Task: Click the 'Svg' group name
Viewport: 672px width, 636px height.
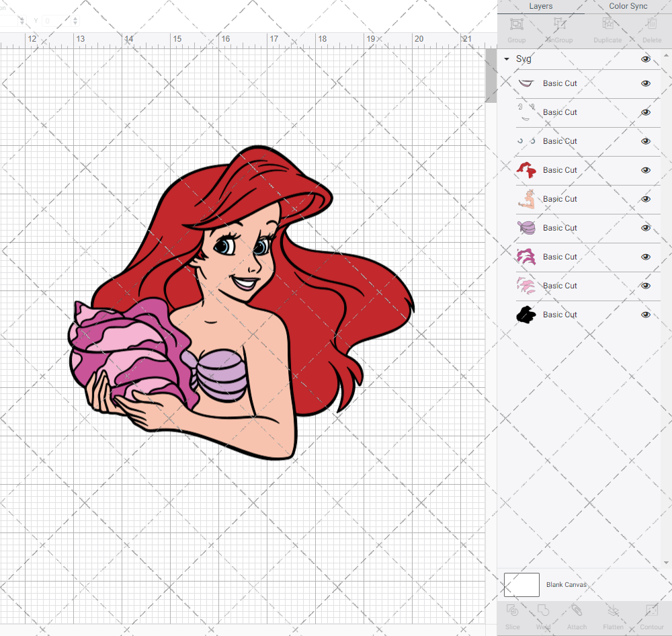Action: click(523, 59)
